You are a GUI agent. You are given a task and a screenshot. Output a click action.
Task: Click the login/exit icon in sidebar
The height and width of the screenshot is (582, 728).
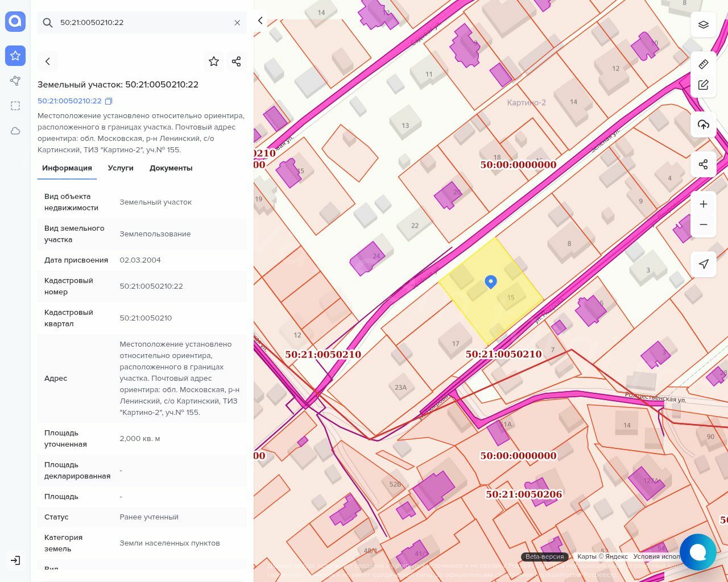[15, 560]
